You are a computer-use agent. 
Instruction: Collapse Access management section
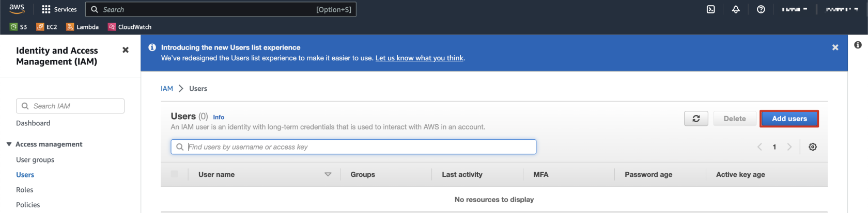(x=9, y=144)
